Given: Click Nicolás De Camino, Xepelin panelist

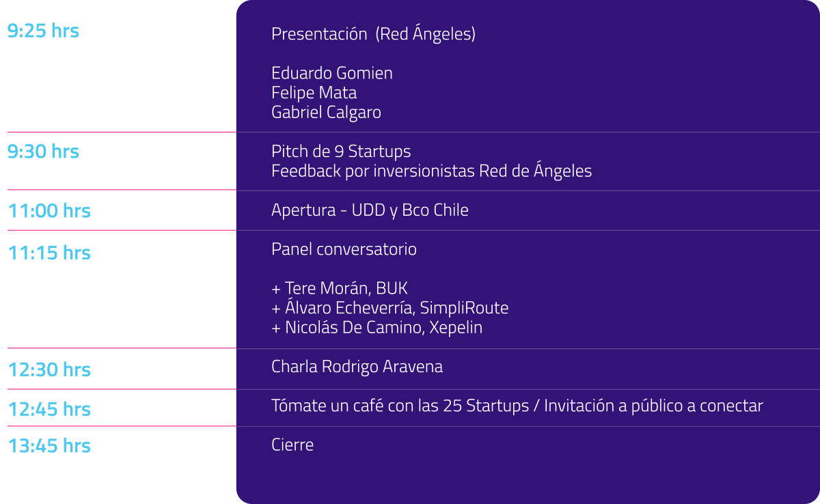Looking at the screenshot, I should pos(377,328).
